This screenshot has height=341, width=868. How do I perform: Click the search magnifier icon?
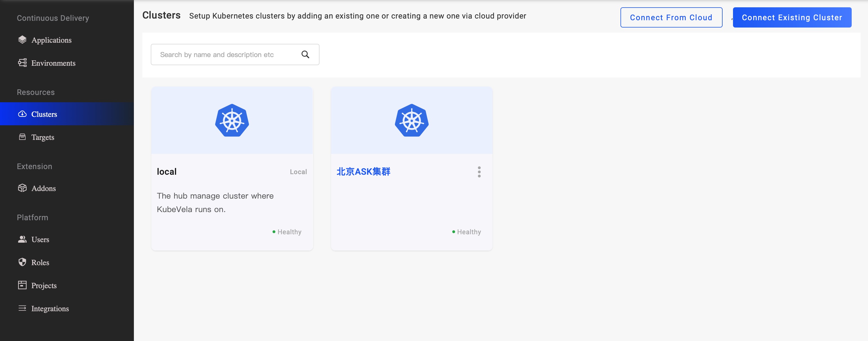(x=305, y=54)
